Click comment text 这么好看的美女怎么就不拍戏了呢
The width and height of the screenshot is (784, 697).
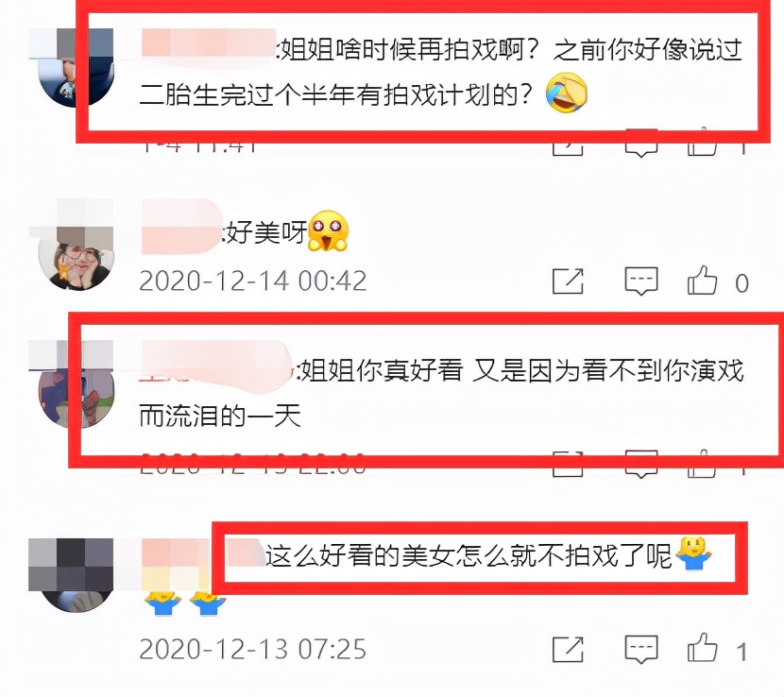468,555
